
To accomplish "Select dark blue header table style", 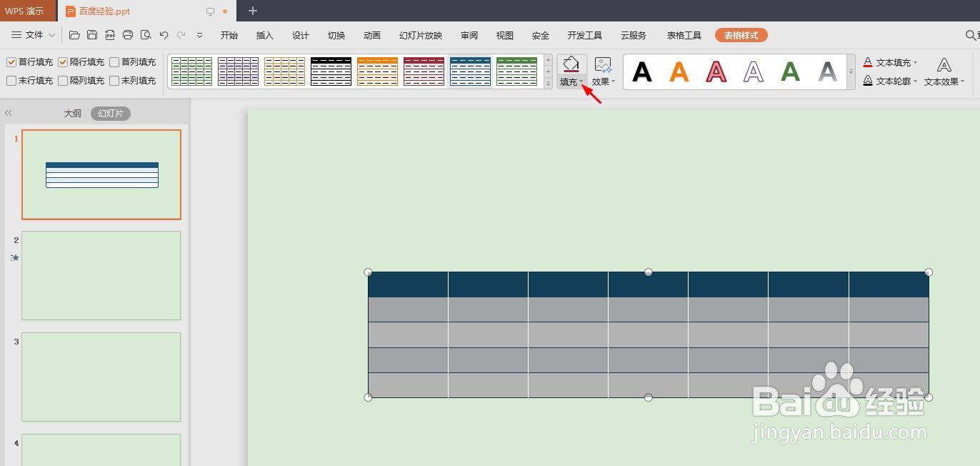I will pyautogui.click(x=471, y=71).
